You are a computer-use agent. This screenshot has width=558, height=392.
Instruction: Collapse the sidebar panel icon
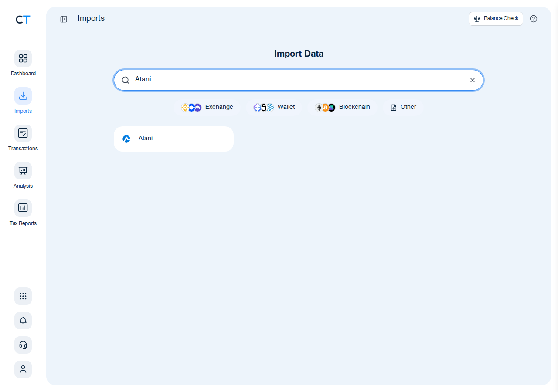click(x=64, y=19)
